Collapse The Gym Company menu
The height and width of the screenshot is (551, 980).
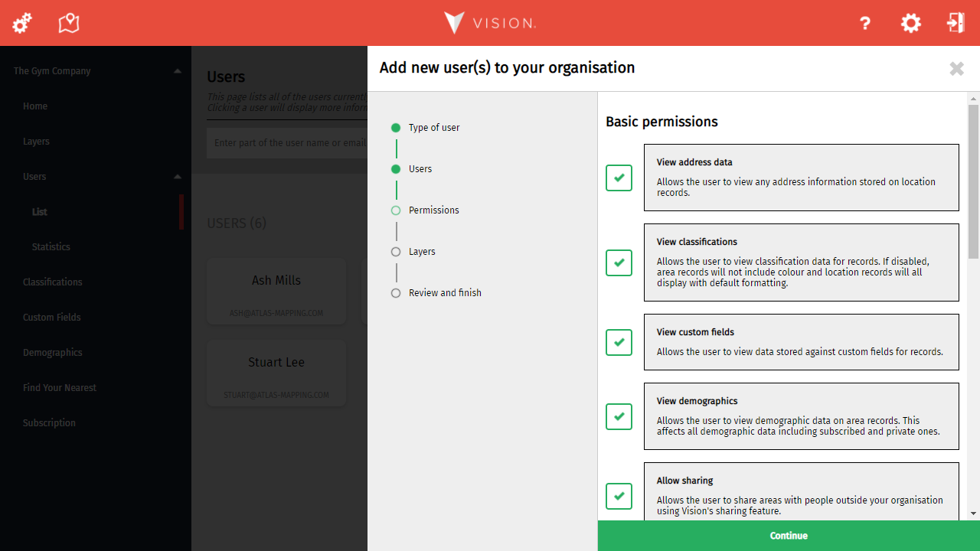178,71
